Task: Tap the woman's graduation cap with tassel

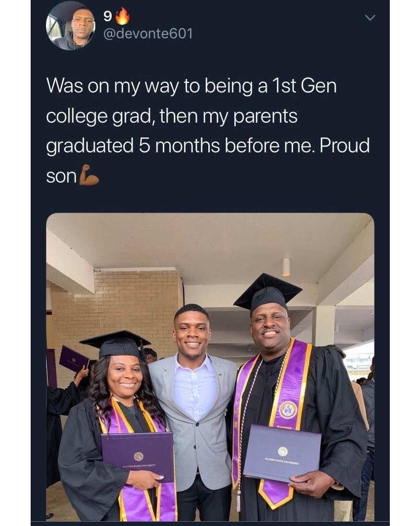Action: 115,345
